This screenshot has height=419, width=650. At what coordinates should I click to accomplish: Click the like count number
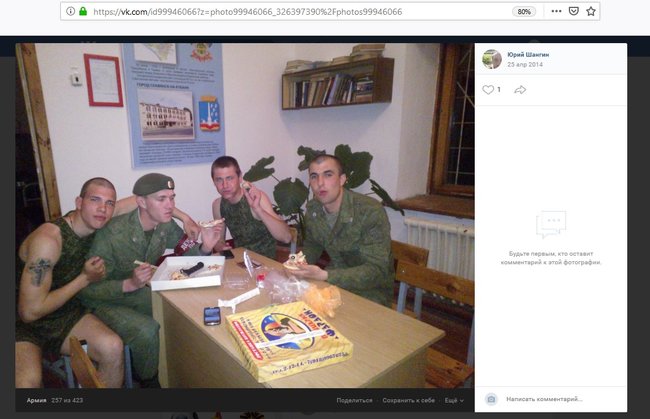tap(499, 90)
